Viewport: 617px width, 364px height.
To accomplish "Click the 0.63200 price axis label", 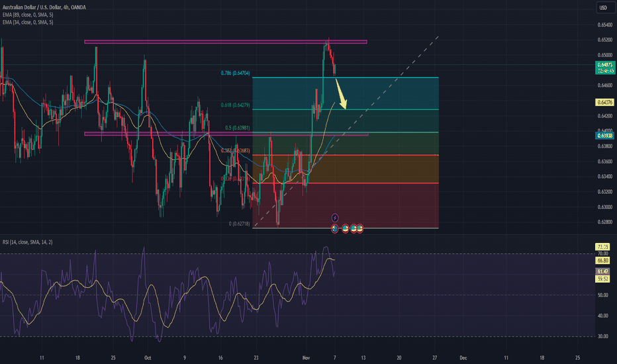I will pos(605,192).
